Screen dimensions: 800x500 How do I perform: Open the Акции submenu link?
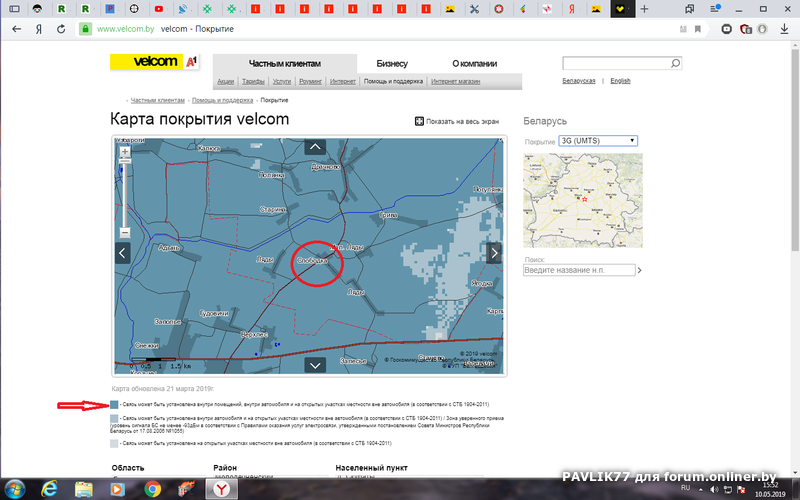226,81
